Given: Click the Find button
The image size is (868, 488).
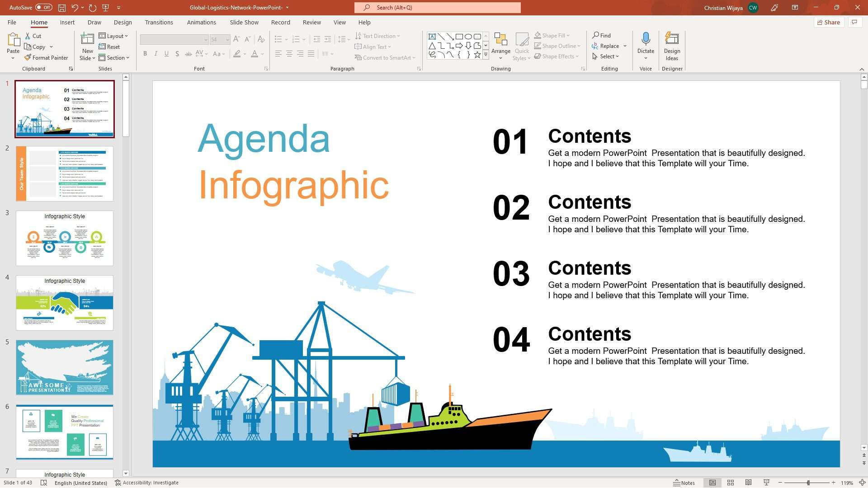Looking at the screenshot, I should [601, 35].
